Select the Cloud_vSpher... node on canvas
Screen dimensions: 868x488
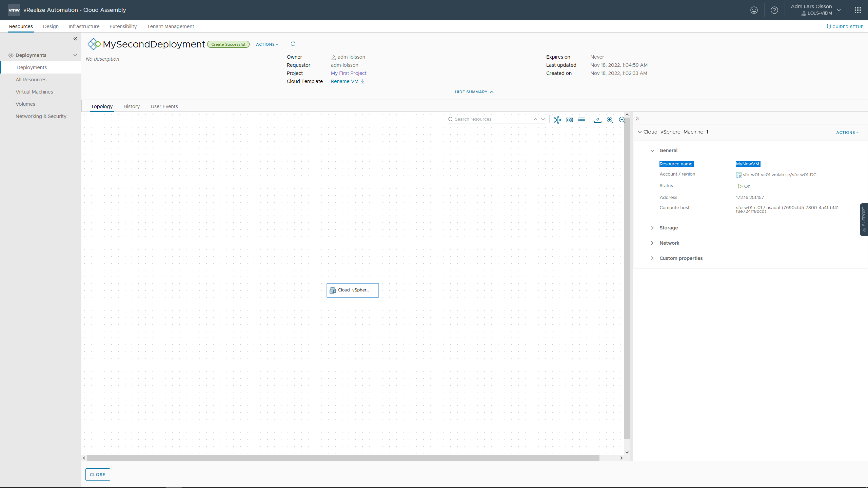353,290
